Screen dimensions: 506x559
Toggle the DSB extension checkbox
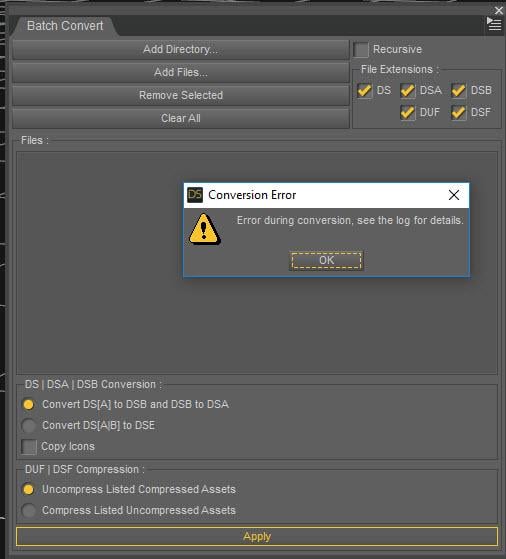pos(459,91)
